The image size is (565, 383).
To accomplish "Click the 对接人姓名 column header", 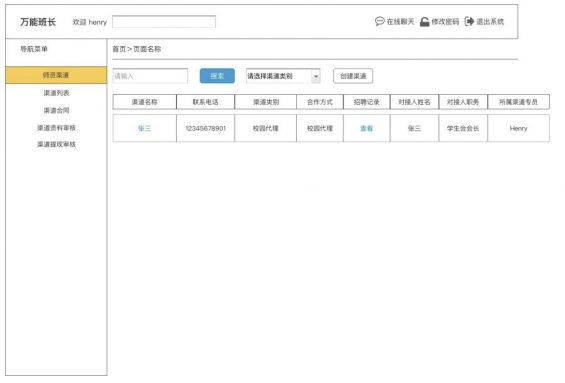I will point(414,102).
